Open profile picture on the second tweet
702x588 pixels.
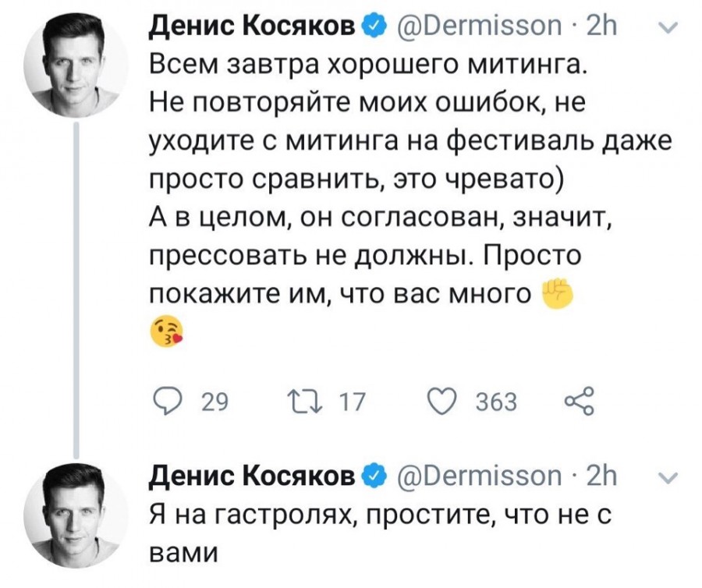coord(76,514)
